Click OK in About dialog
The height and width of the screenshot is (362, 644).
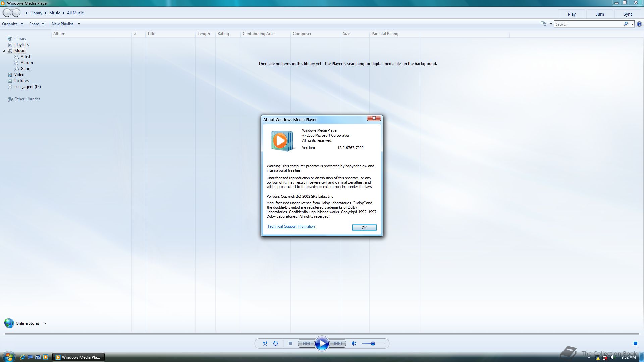tap(364, 228)
